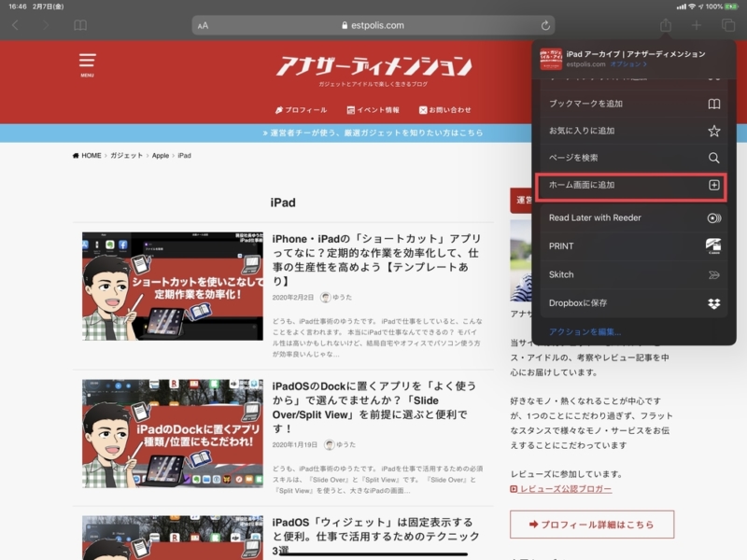Expand オプション in share sheet header

tap(628, 64)
